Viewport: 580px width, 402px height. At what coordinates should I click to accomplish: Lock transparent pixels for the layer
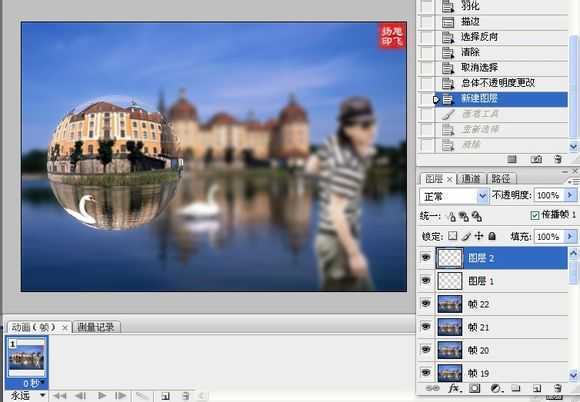click(453, 236)
